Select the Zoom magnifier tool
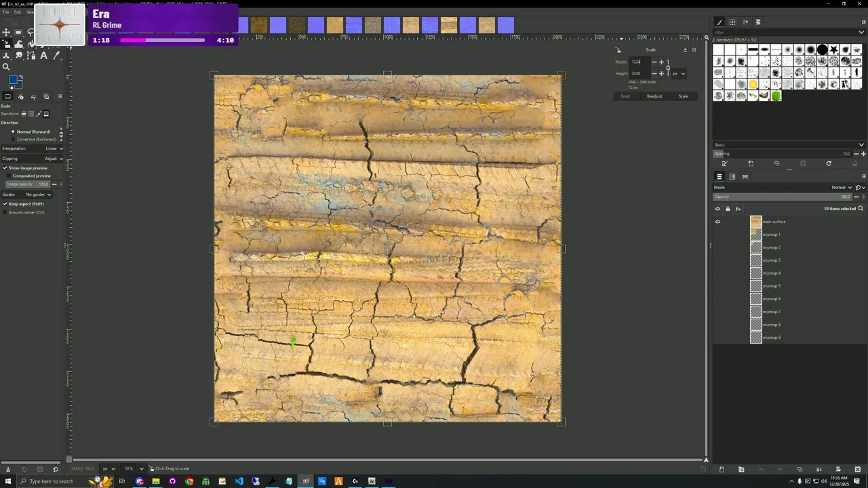Image resolution: width=868 pixels, height=488 pixels. [x=6, y=66]
